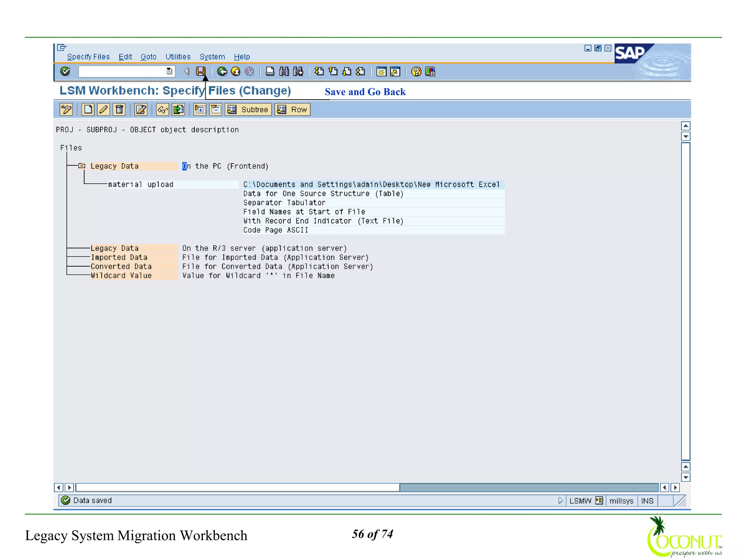This screenshot has height=560, width=747.
Task: Open the command field history dropdown
Action: [x=170, y=71]
